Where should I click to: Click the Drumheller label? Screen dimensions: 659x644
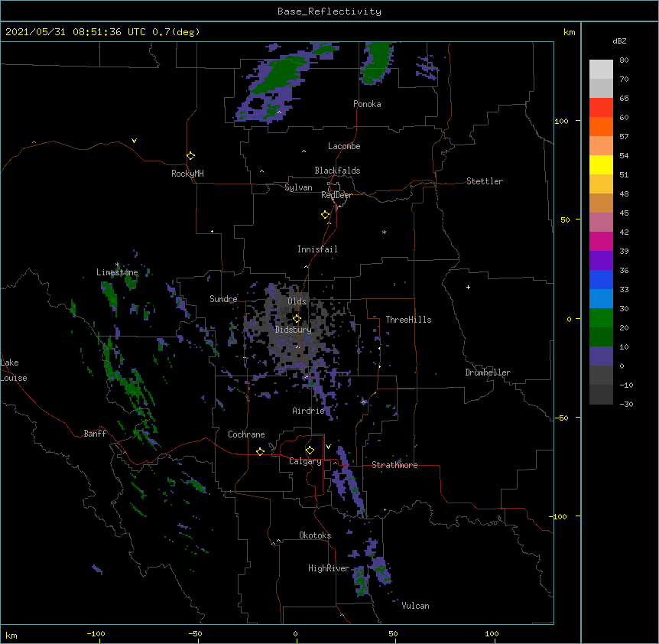488,372
